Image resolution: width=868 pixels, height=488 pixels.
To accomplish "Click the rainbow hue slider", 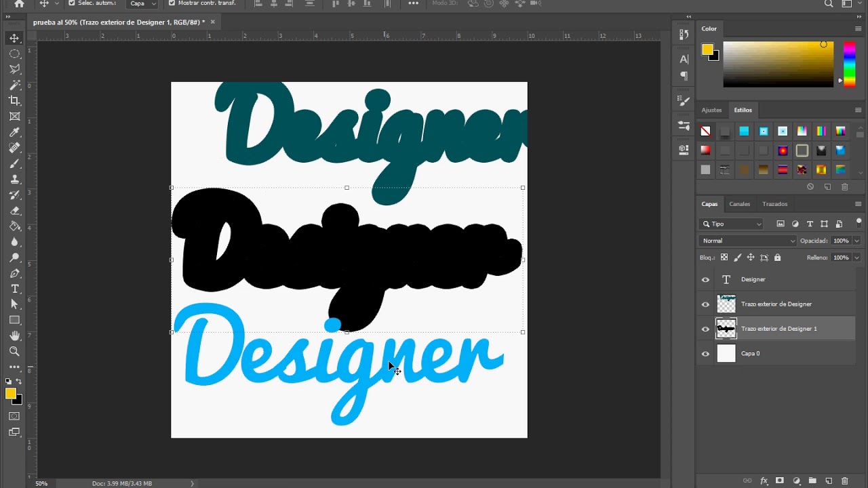I will tap(849, 64).
